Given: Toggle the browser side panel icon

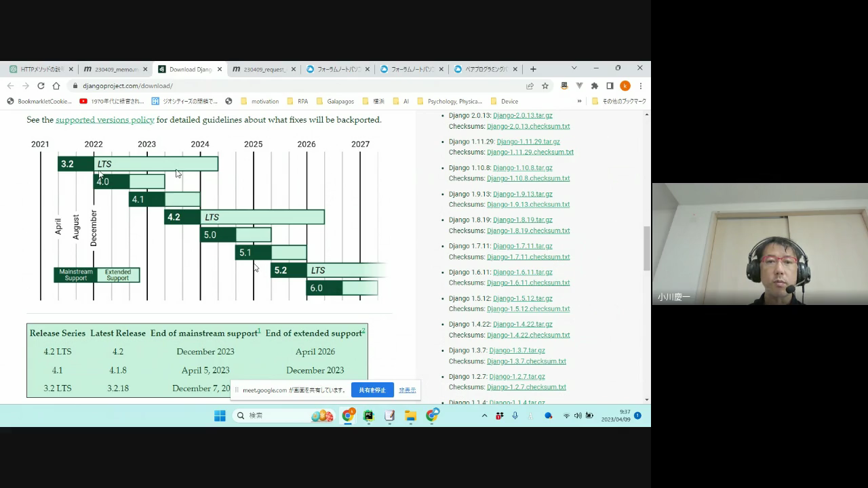Looking at the screenshot, I should [610, 86].
